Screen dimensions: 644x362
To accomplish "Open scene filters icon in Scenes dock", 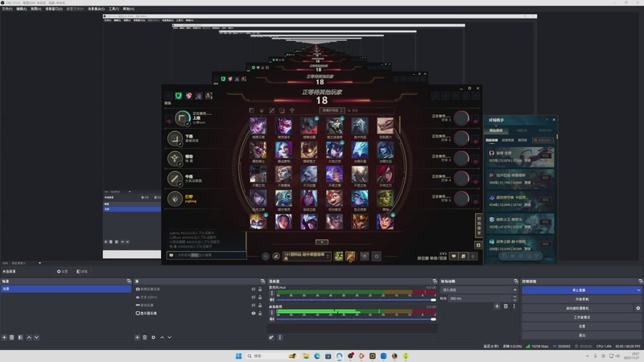I will (20, 337).
